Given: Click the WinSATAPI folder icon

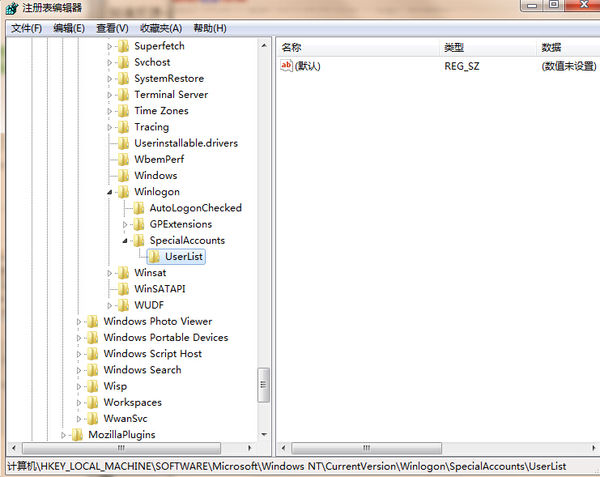Looking at the screenshot, I should 123,289.
